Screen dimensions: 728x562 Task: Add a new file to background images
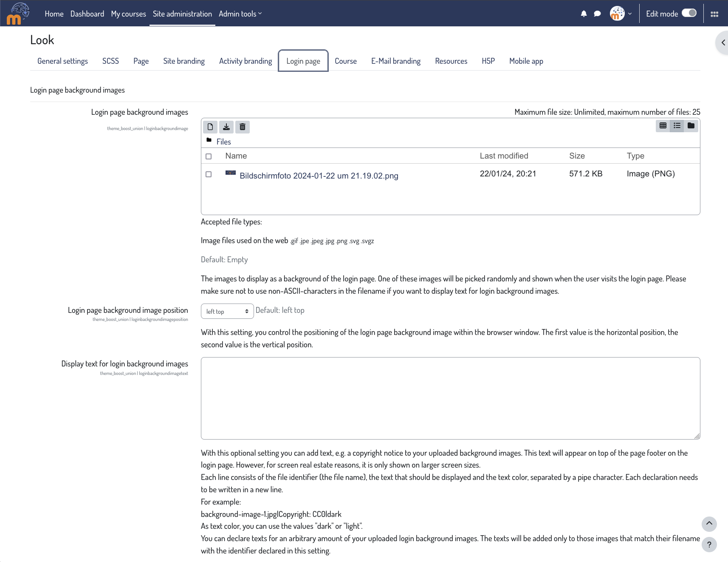[x=210, y=127]
